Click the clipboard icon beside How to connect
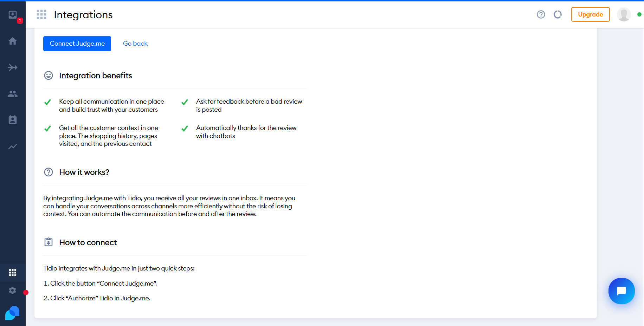Image resolution: width=644 pixels, height=326 pixels. tap(49, 242)
